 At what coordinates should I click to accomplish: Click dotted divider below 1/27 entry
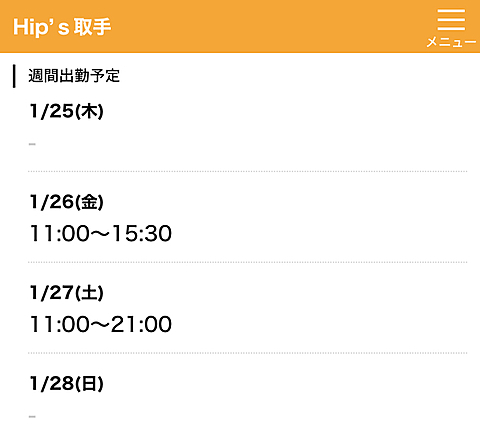point(248,353)
